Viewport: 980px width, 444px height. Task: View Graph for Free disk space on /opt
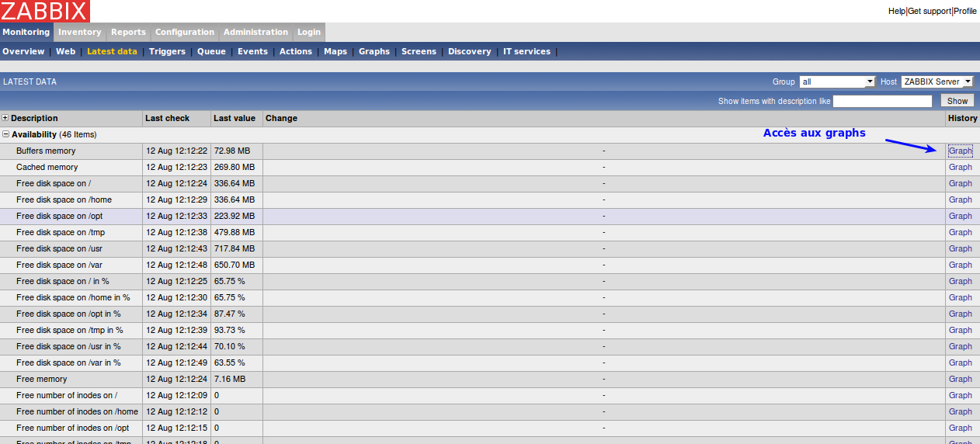[960, 216]
